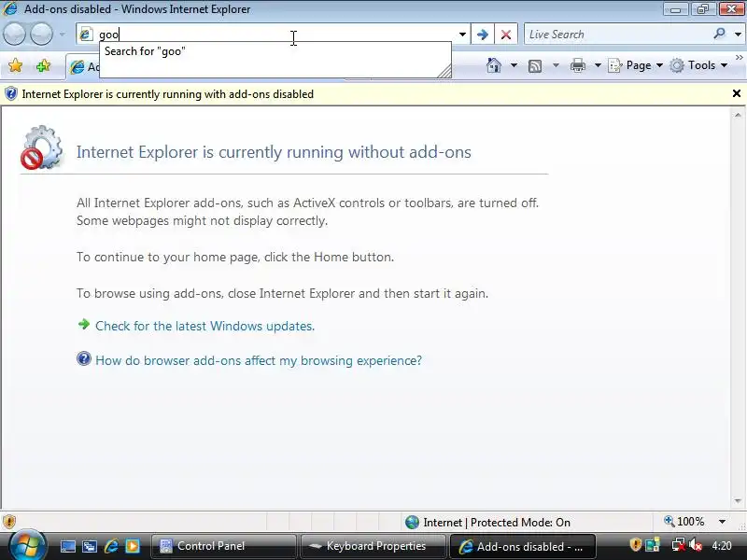
Task: Click the Live Search input box
Action: click(617, 35)
